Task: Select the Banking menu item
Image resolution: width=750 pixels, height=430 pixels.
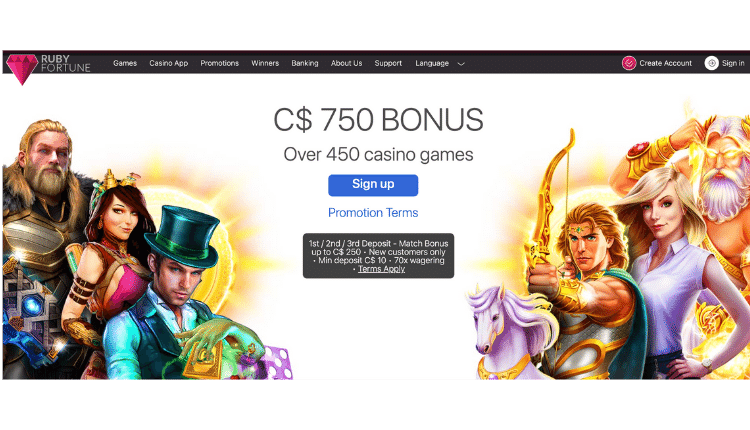Action: tap(305, 63)
